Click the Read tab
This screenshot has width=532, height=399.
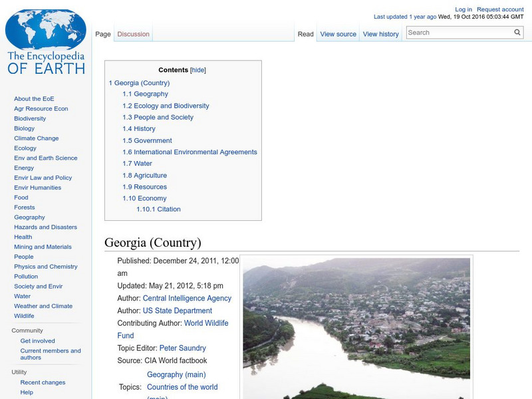pos(305,33)
